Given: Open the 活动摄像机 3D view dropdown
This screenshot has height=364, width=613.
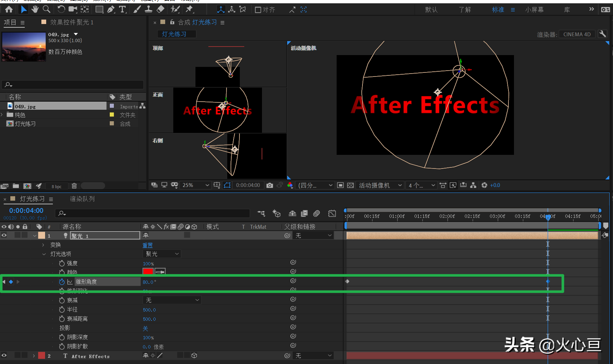Looking at the screenshot, I should coord(381,185).
